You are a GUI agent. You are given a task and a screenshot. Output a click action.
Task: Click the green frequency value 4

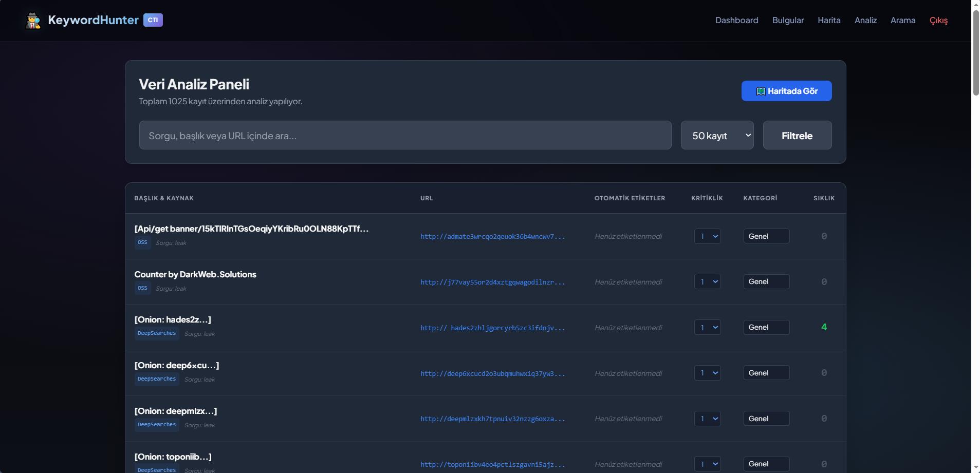click(824, 327)
